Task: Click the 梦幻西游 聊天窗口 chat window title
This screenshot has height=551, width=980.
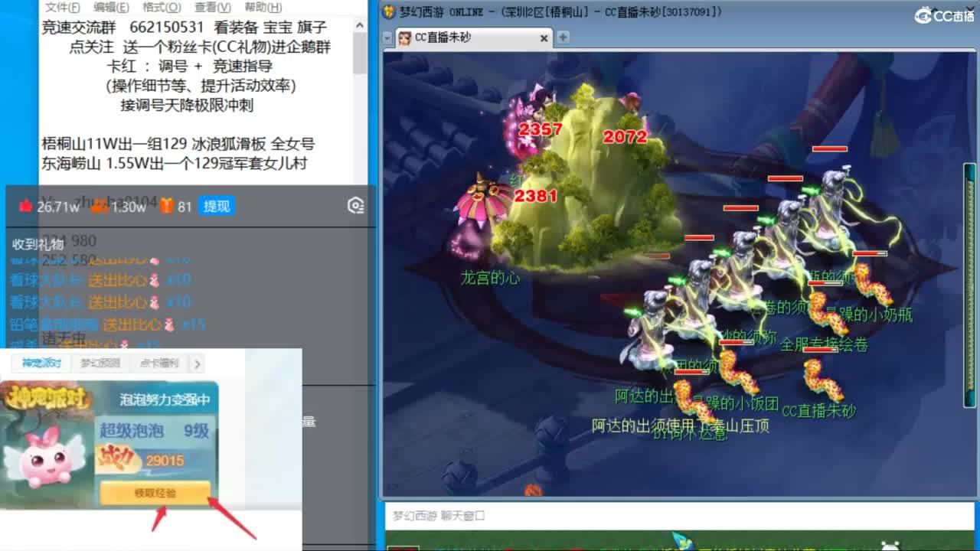Action: 439,516
